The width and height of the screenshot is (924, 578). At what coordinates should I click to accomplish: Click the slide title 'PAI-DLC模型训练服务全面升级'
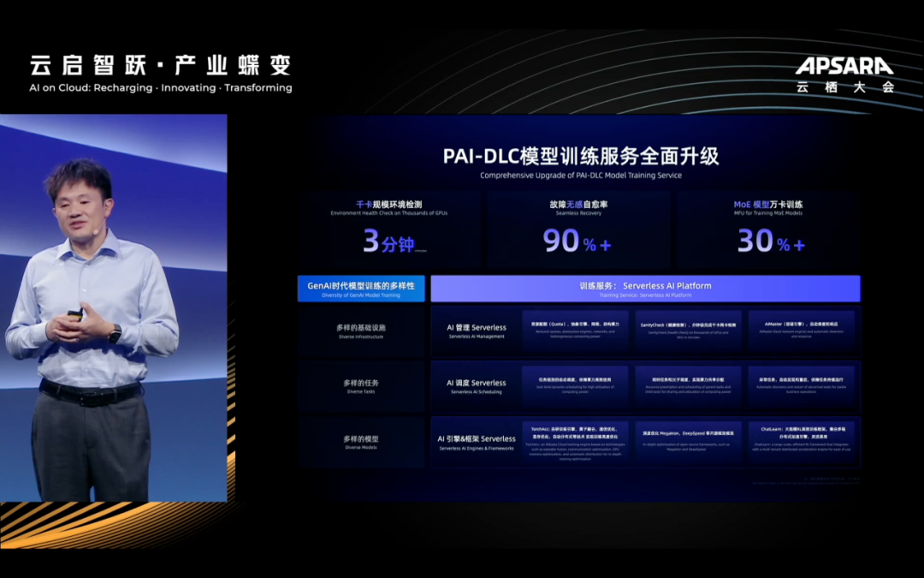click(x=580, y=157)
